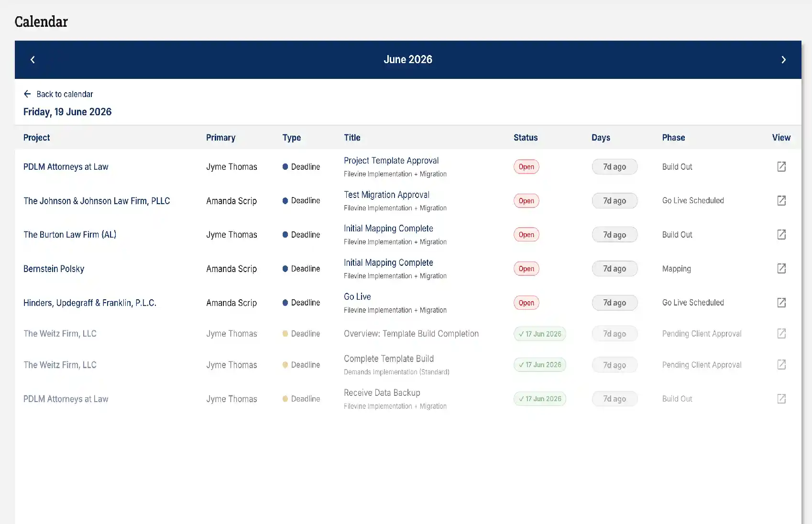Go to previous month with left chevron
The height and width of the screenshot is (524, 812).
33,60
